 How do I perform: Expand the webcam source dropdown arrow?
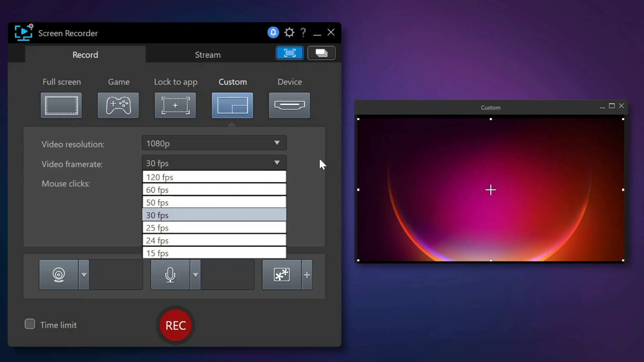click(x=84, y=275)
